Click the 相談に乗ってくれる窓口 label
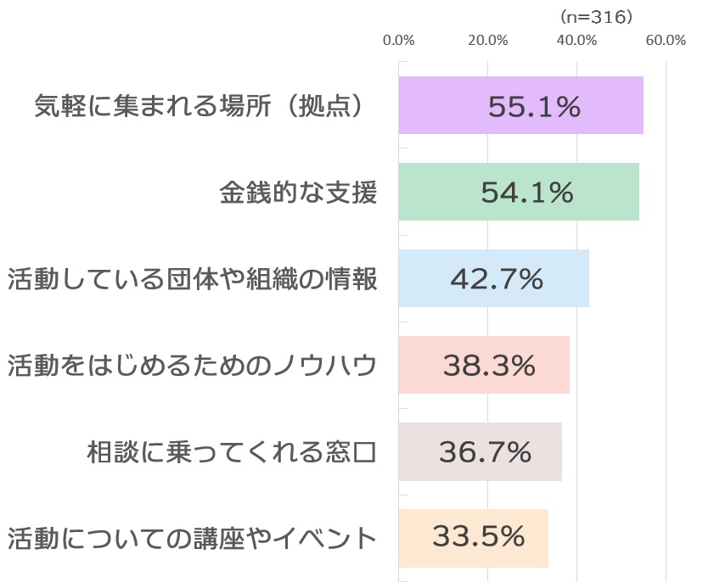This screenshot has height=588, width=714. click(x=232, y=451)
